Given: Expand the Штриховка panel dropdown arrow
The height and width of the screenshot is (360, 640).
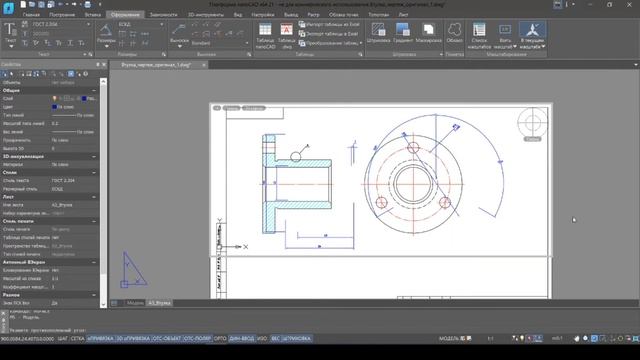Looking at the screenshot, I should [441, 54].
